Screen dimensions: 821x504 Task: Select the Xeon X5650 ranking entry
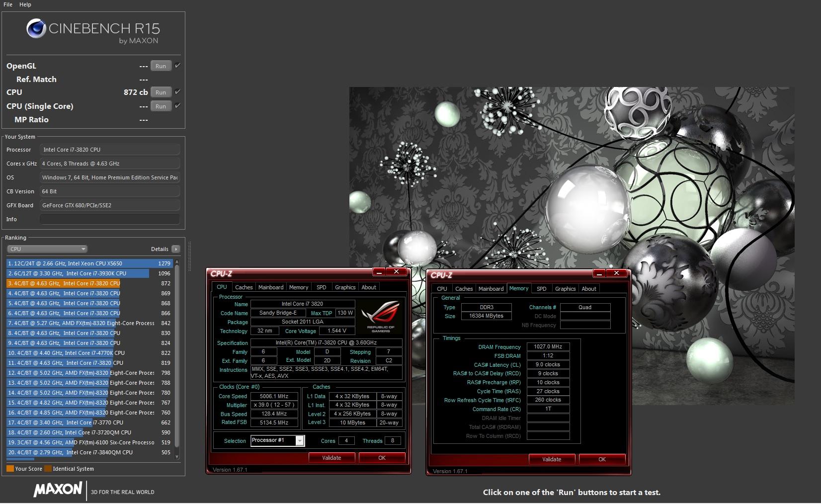(x=89, y=263)
